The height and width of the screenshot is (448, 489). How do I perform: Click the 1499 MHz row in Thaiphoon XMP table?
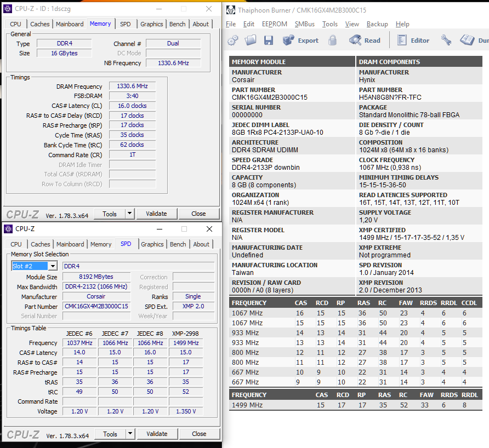pyautogui.click(x=356, y=405)
